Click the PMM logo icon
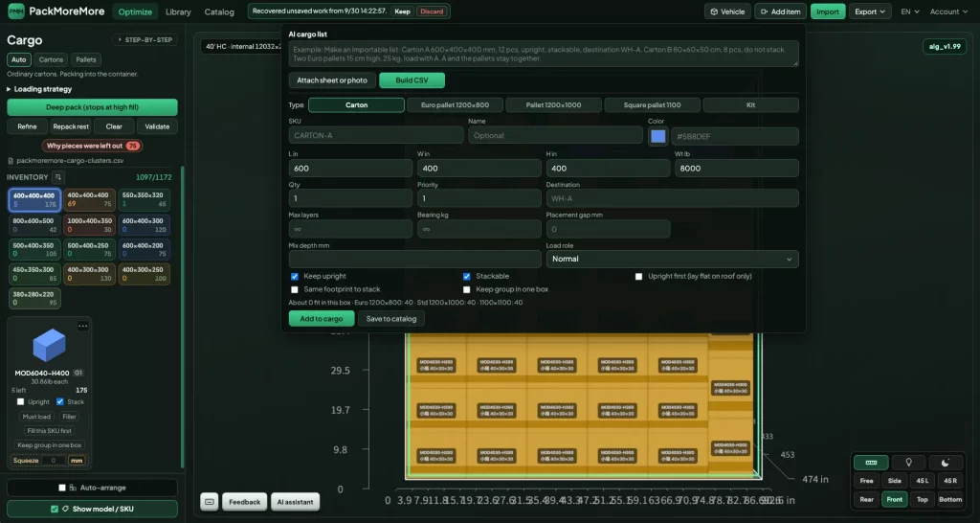 (16, 11)
